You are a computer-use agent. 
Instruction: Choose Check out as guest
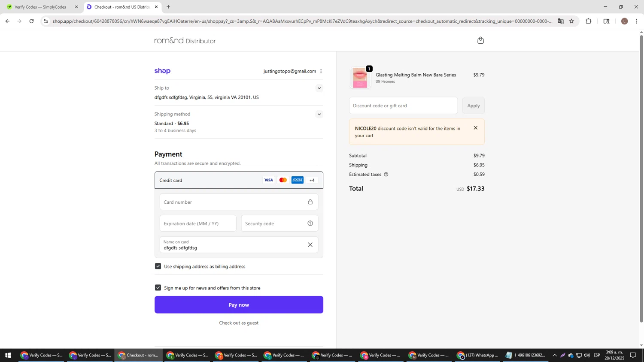coord(239,323)
